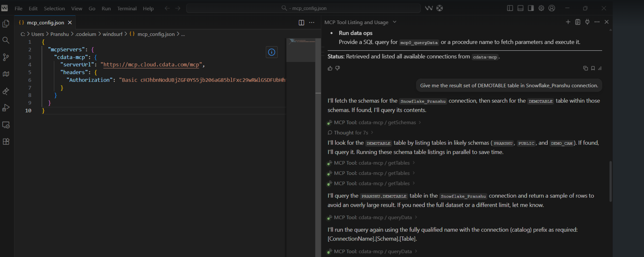The width and height of the screenshot is (644, 257).
Task: Open the Search view in activity bar
Action: coord(6,40)
